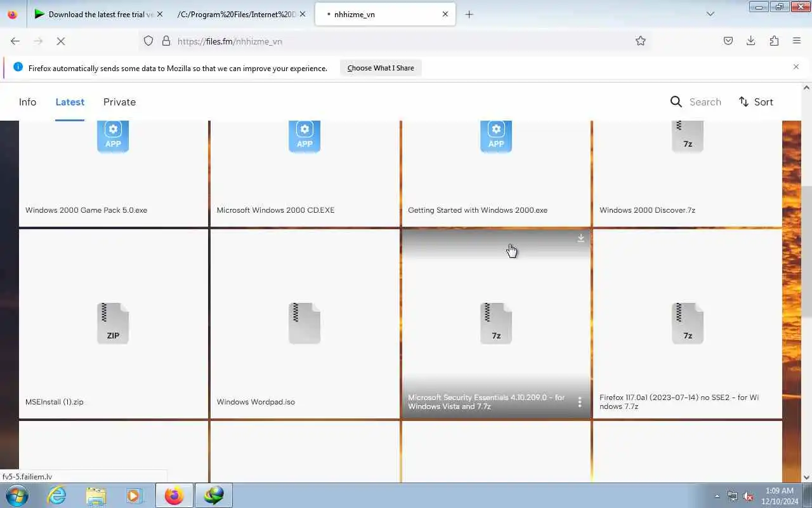
Task: Click the 7z file icon of Microsoft Security Essentials
Action: click(496, 323)
